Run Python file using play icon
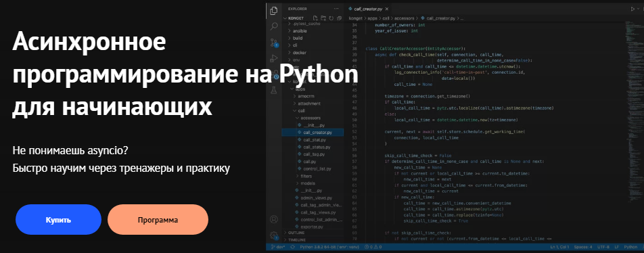644x253 pixels. (633, 8)
